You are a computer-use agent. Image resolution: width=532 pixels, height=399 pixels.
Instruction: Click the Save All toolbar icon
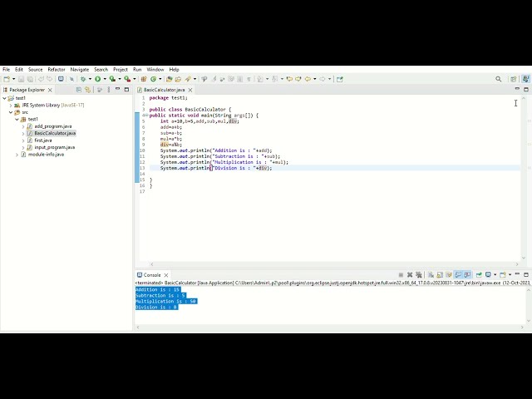[30, 79]
